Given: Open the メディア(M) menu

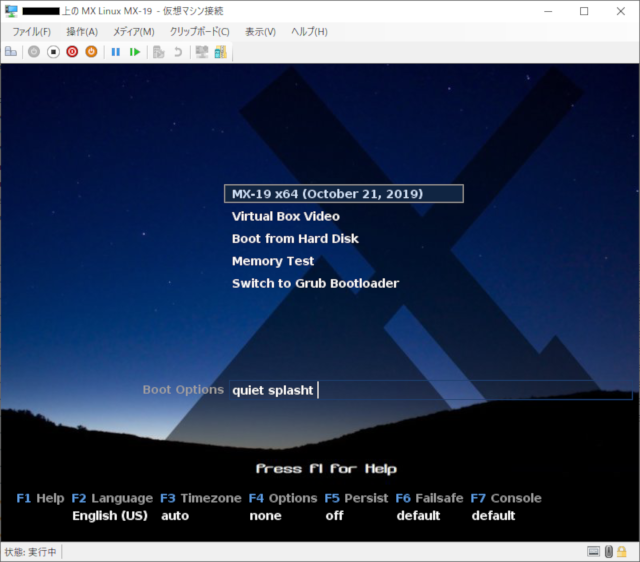Looking at the screenshot, I should point(134,32).
